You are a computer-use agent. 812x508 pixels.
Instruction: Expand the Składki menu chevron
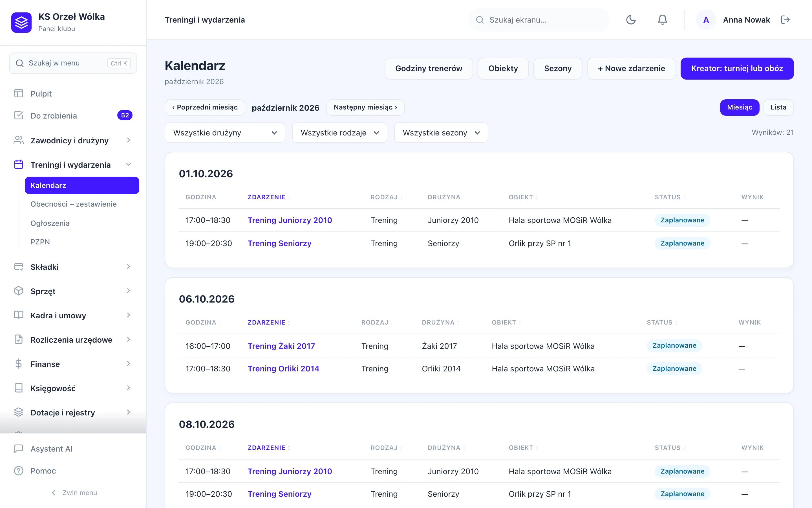[x=129, y=267]
